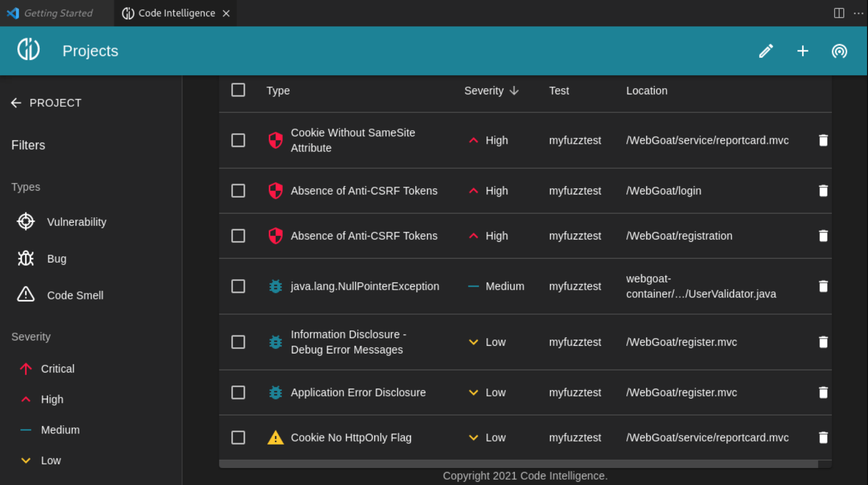868x485 pixels.
Task: Click bug icon of Application Error Disclosure row
Action: pos(275,393)
